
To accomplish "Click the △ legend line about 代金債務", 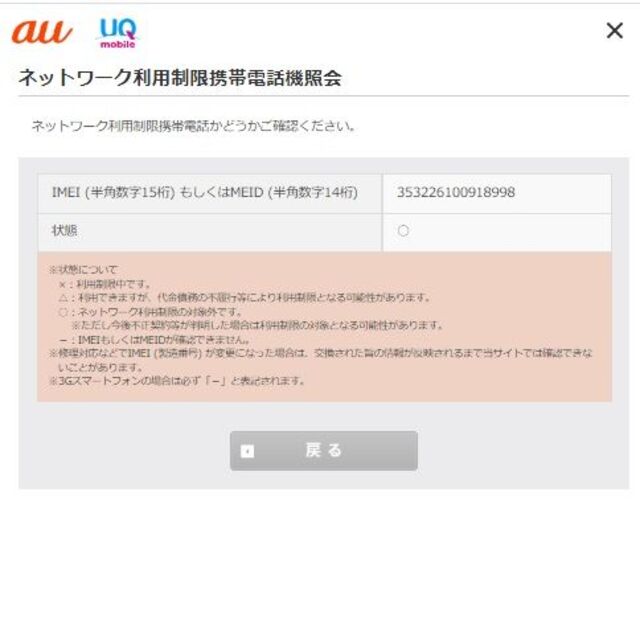I will 244,298.
